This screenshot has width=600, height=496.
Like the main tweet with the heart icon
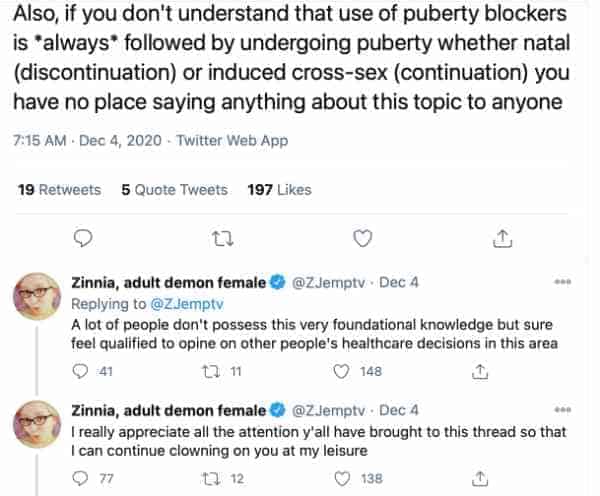tap(362, 238)
